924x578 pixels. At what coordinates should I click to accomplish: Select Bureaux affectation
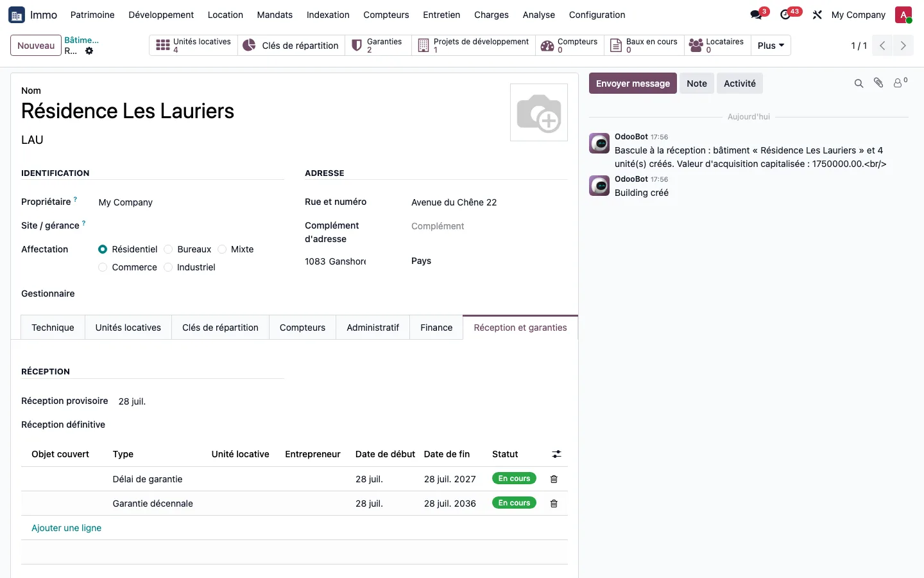pos(168,249)
